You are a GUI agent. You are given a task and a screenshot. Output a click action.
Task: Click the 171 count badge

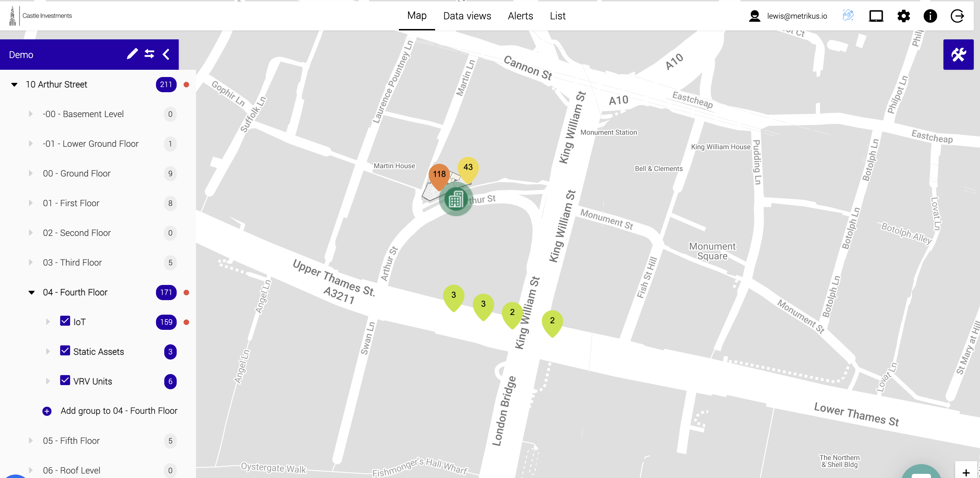[166, 293]
